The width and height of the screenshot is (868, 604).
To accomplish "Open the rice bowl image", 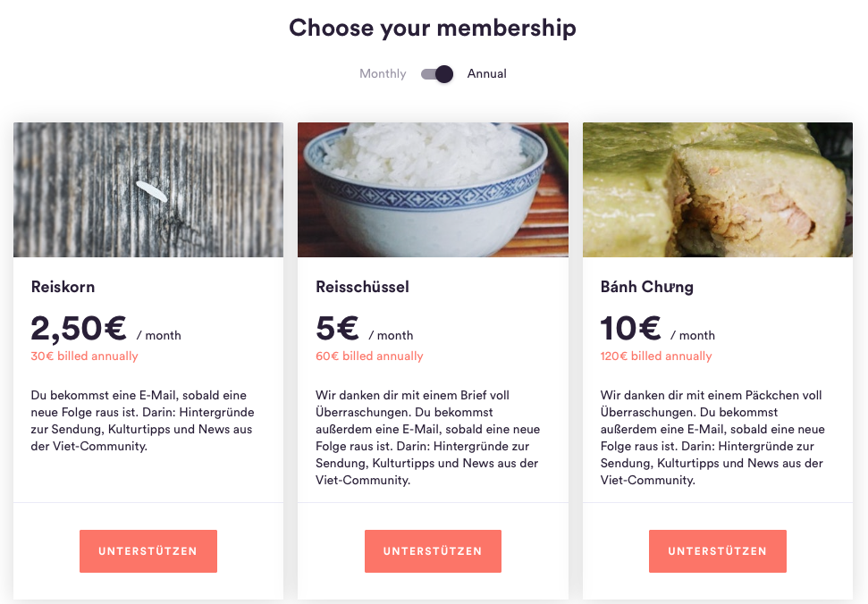I will coord(433,189).
